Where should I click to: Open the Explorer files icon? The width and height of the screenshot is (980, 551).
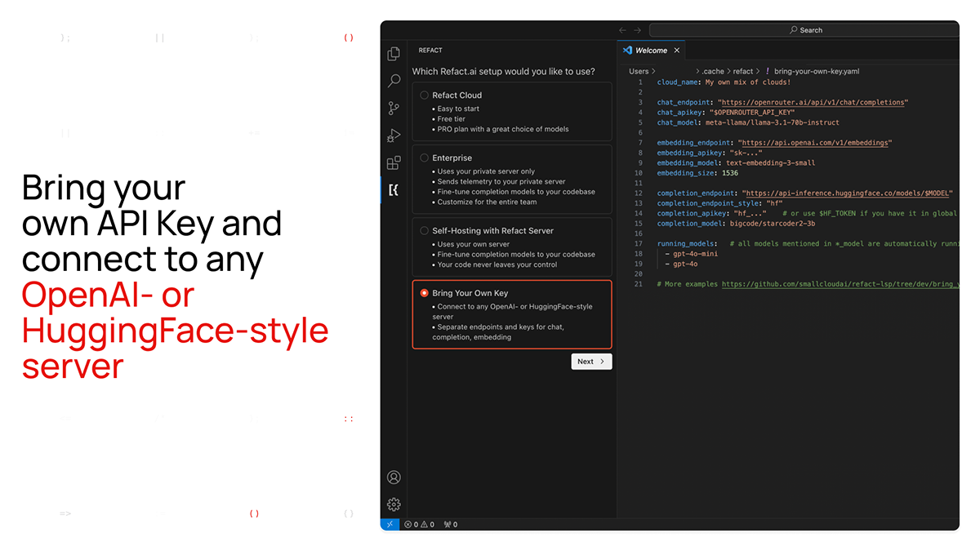(394, 54)
